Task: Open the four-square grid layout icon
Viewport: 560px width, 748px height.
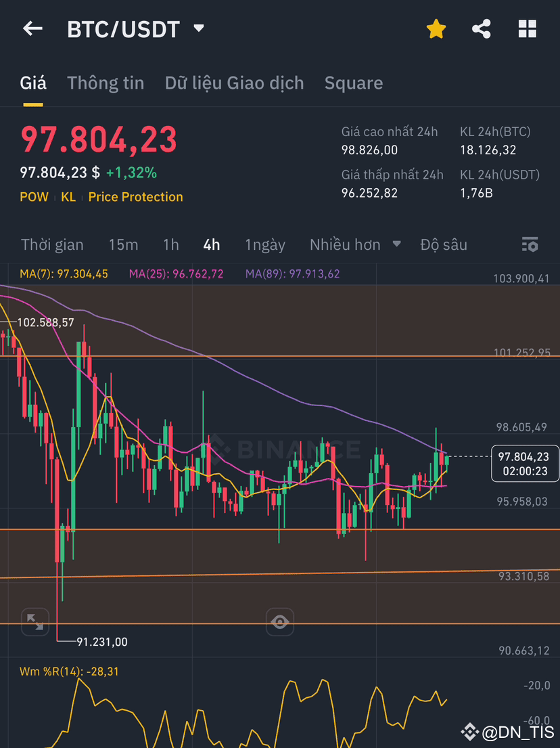Action: coord(527,29)
